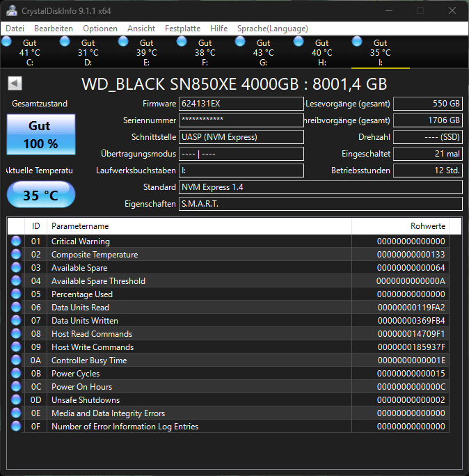
Task: Click the previous disk arrow button
Action: click(x=15, y=84)
